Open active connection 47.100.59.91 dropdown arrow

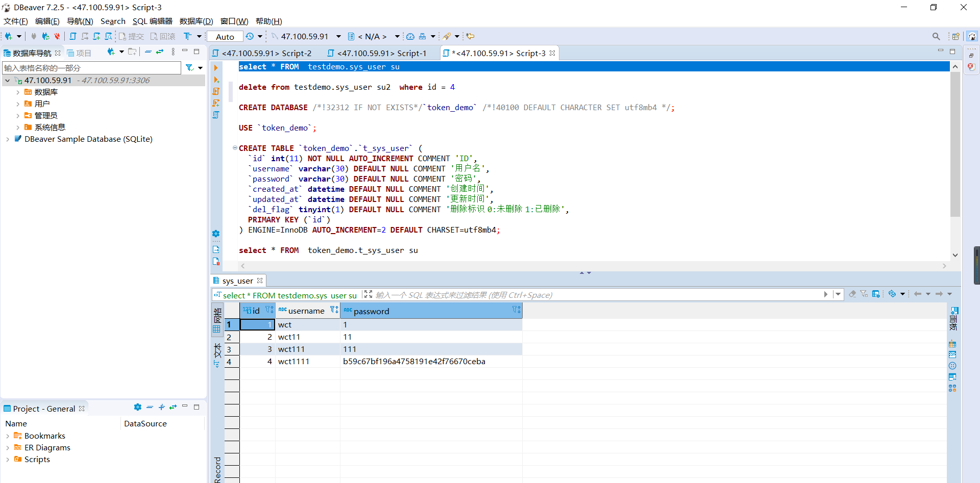coord(338,36)
